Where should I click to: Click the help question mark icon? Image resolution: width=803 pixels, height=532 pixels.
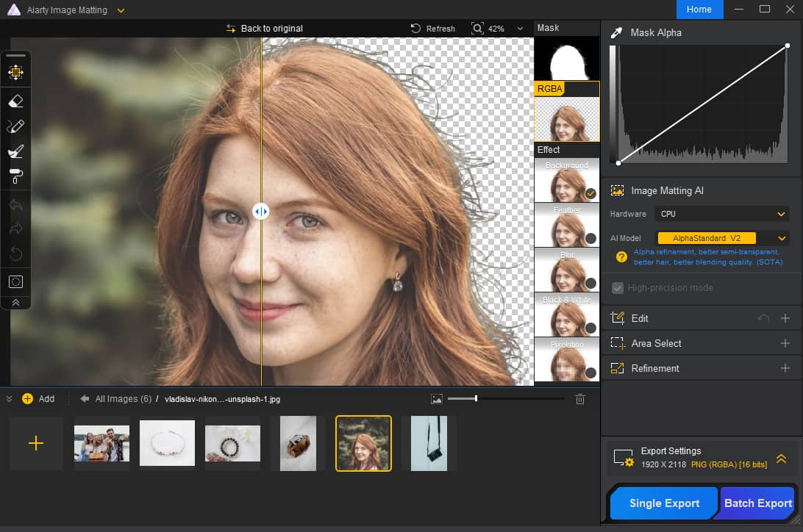pos(621,257)
